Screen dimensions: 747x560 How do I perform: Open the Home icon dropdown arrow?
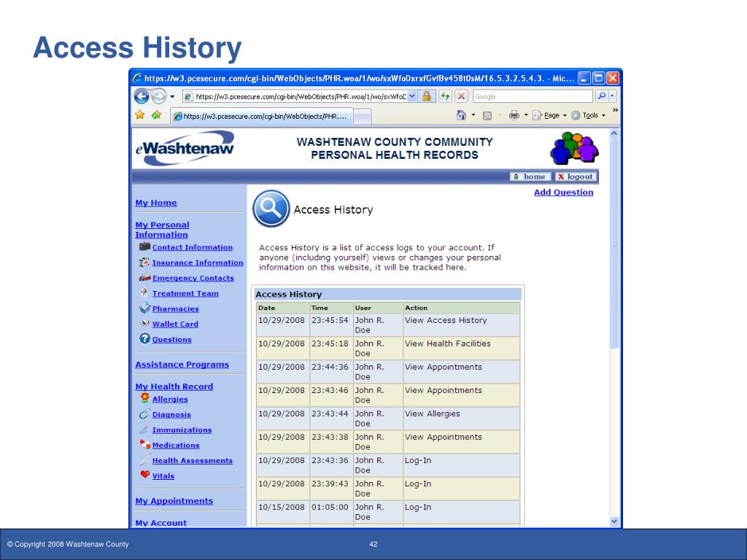click(473, 115)
